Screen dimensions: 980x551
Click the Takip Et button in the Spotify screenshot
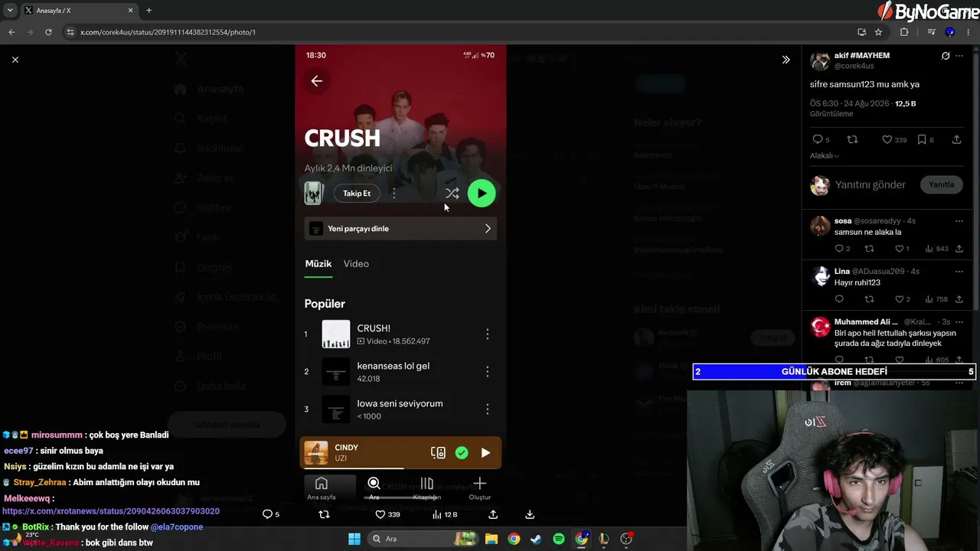click(357, 194)
